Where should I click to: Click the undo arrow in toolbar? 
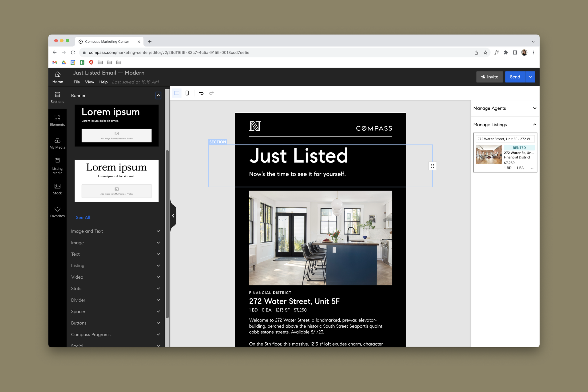tap(201, 93)
